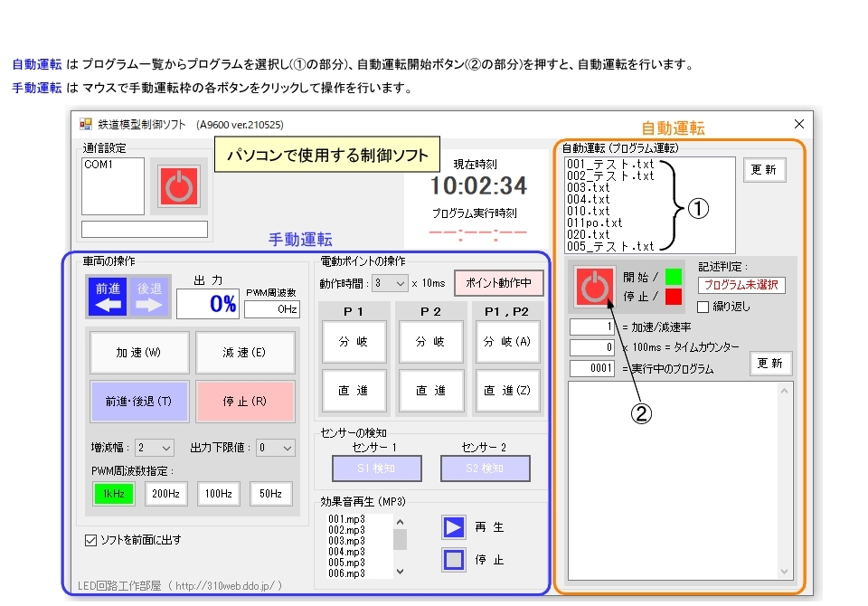This screenshot has width=868, height=606.
Task: Click 更新 beside 実行中のプログラム
Action: [770, 364]
